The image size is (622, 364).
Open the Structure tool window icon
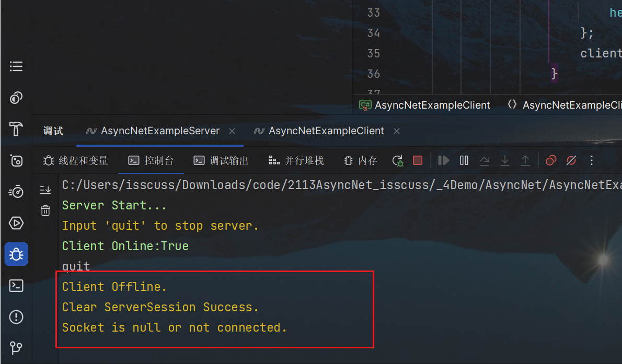click(16, 66)
